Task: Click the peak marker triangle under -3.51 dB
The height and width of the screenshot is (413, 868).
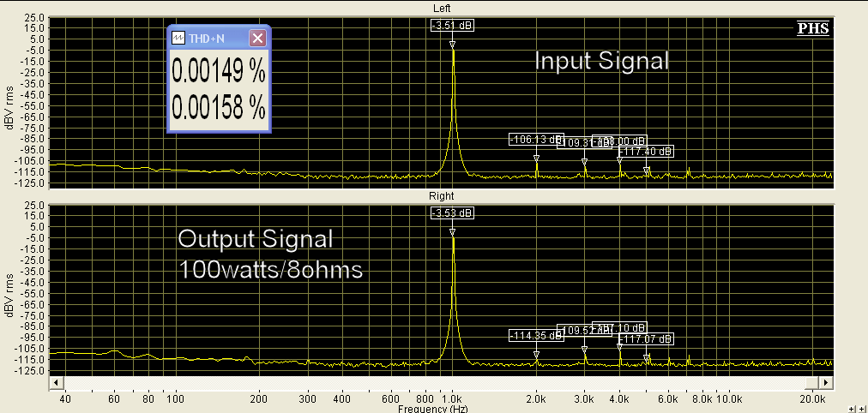Action: [x=452, y=45]
